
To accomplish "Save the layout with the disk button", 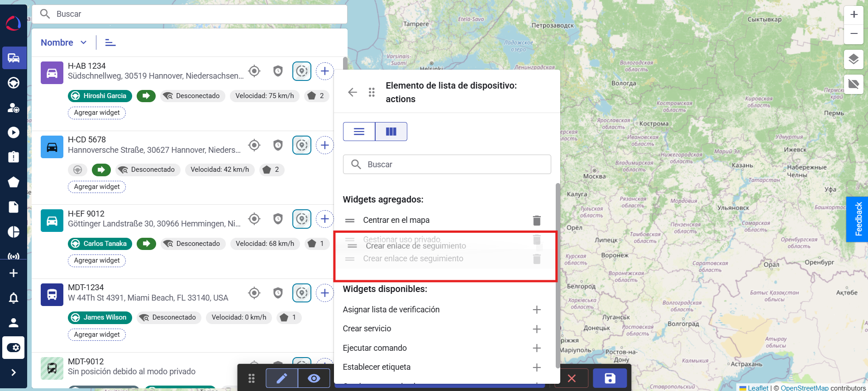I will click(x=610, y=378).
